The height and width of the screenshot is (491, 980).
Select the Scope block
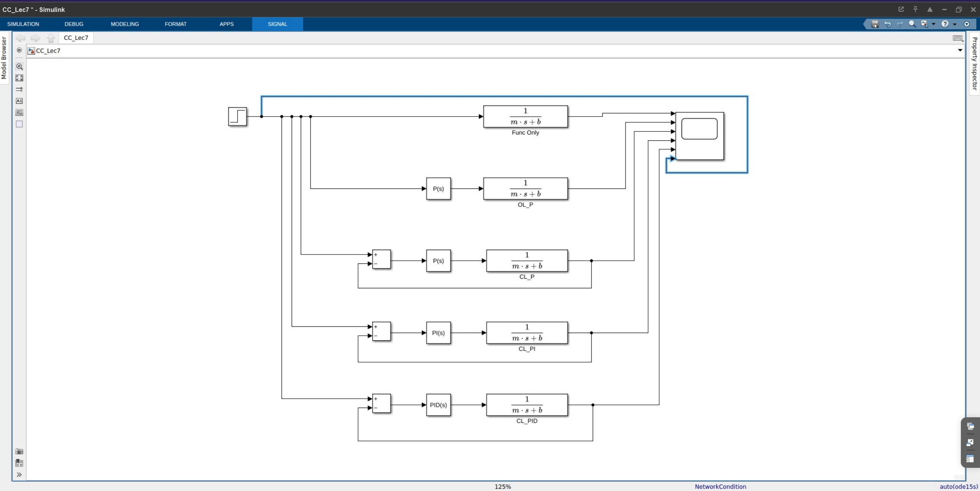point(700,136)
